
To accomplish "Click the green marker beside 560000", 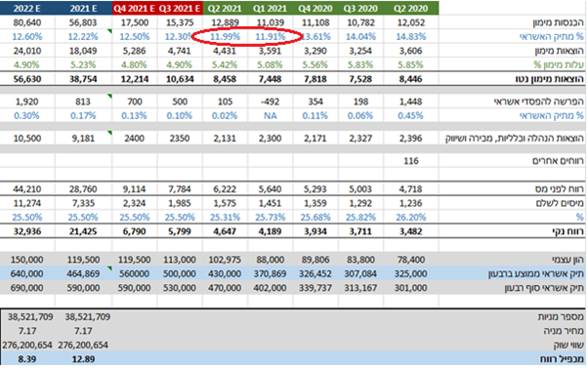I will click(109, 268).
